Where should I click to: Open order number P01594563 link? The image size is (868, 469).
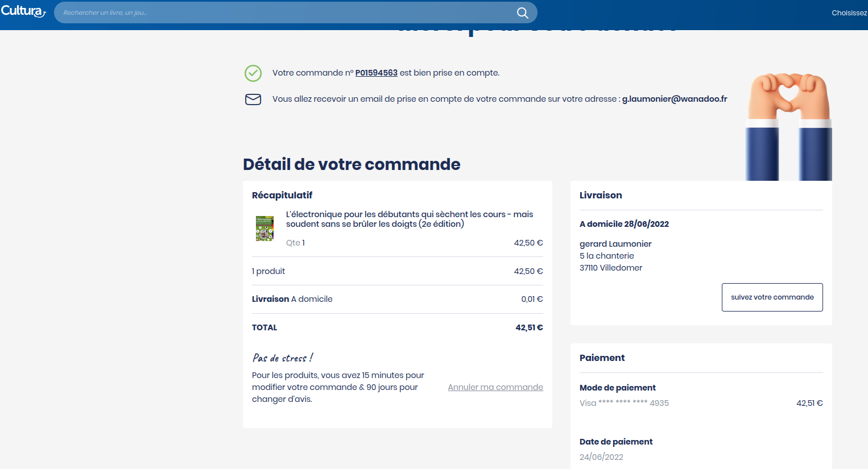(x=376, y=73)
